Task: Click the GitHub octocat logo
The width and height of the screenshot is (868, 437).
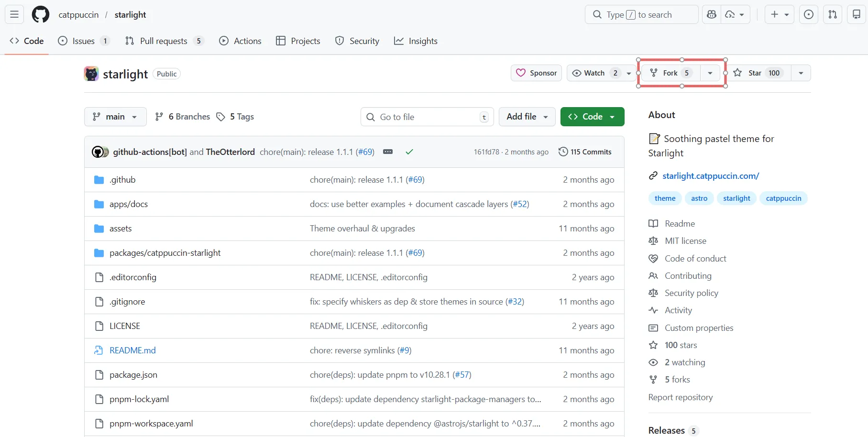Action: click(x=41, y=14)
